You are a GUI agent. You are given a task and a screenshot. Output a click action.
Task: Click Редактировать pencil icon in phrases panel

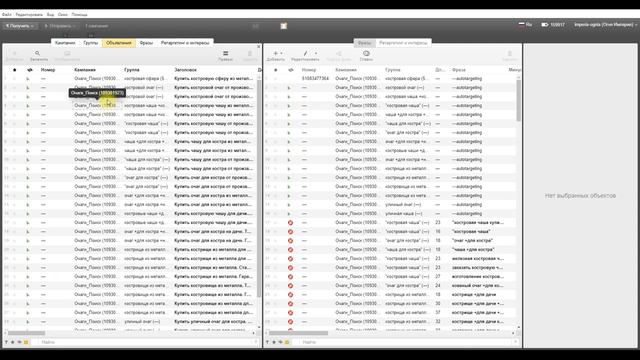305,53
